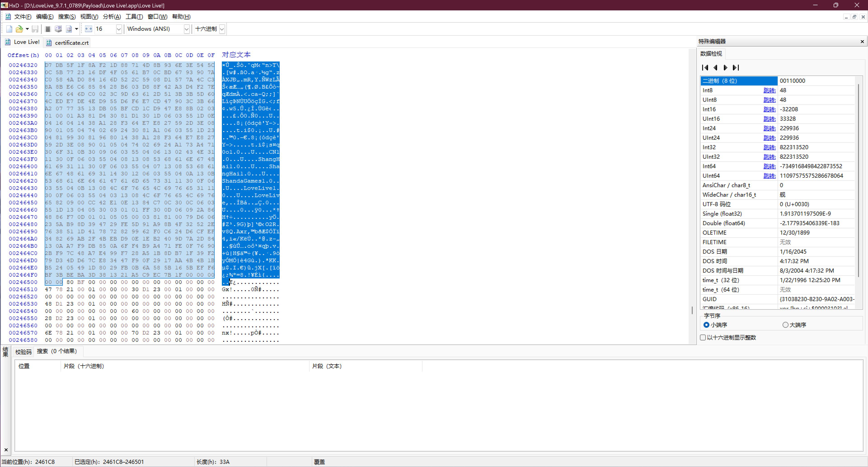Image resolution: width=868 pixels, height=467 pixels.
Task: Open the bytes per row dropdown showing 16
Action: coord(119,29)
